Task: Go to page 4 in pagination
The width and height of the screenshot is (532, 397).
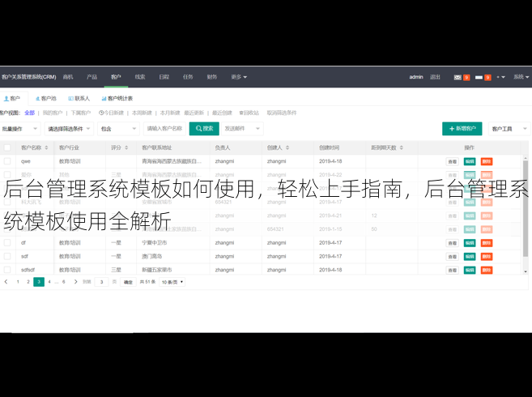Action: (49, 282)
